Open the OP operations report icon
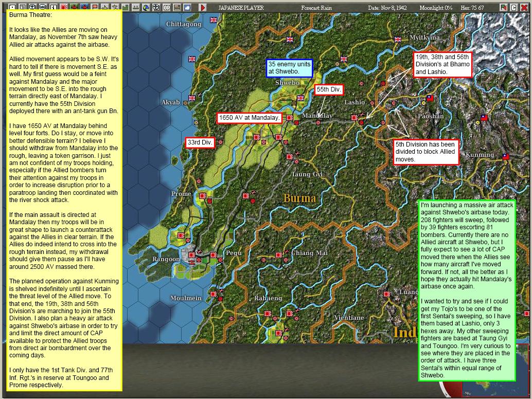The height and width of the screenshot is (399, 532). click(166, 7)
